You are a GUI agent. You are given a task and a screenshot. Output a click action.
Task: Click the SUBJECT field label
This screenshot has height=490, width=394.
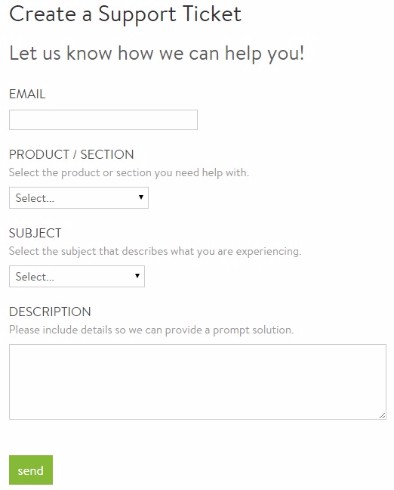click(x=35, y=233)
